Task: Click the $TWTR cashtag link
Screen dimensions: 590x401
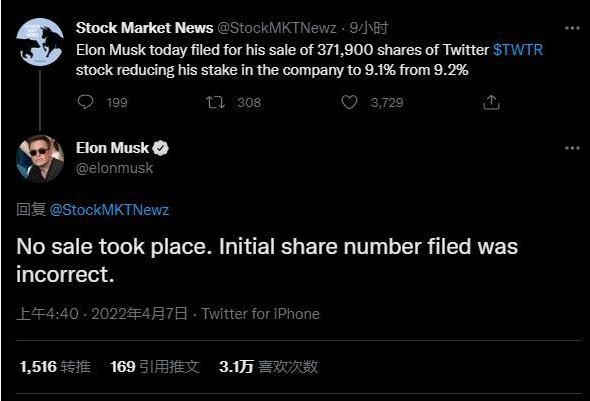Action: pyautogui.click(x=518, y=50)
